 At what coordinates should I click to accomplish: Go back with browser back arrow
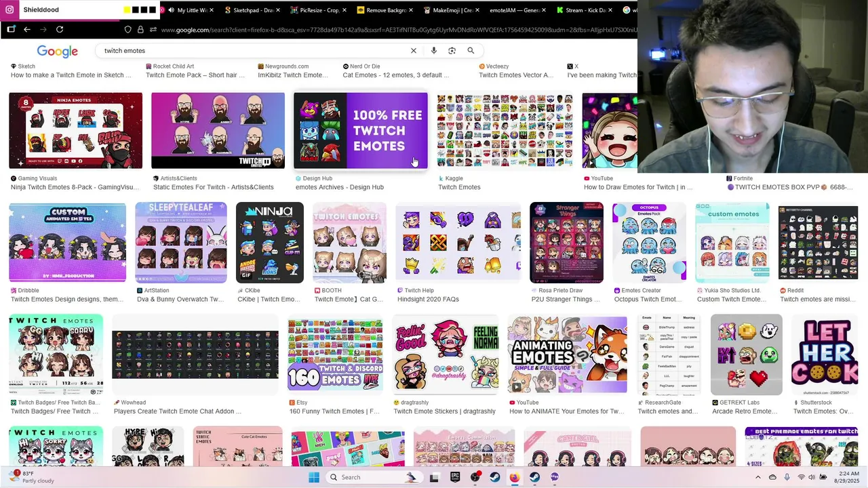(x=27, y=29)
